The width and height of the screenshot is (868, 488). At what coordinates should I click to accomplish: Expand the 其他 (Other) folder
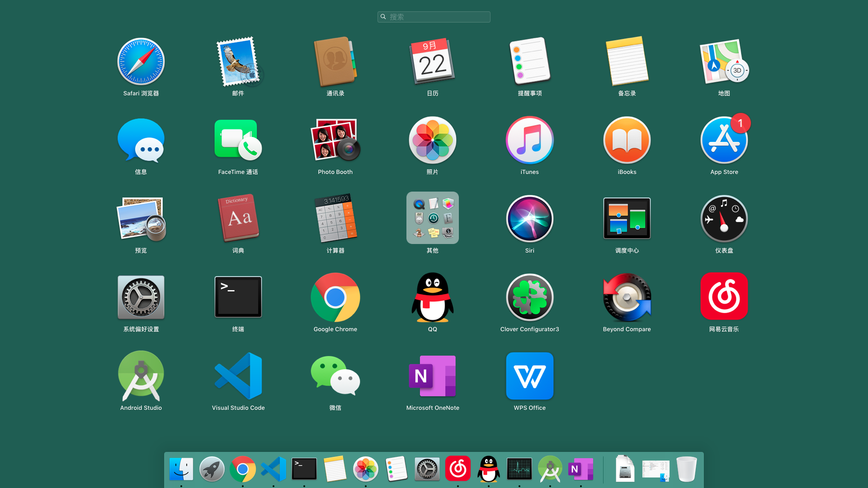(x=433, y=218)
